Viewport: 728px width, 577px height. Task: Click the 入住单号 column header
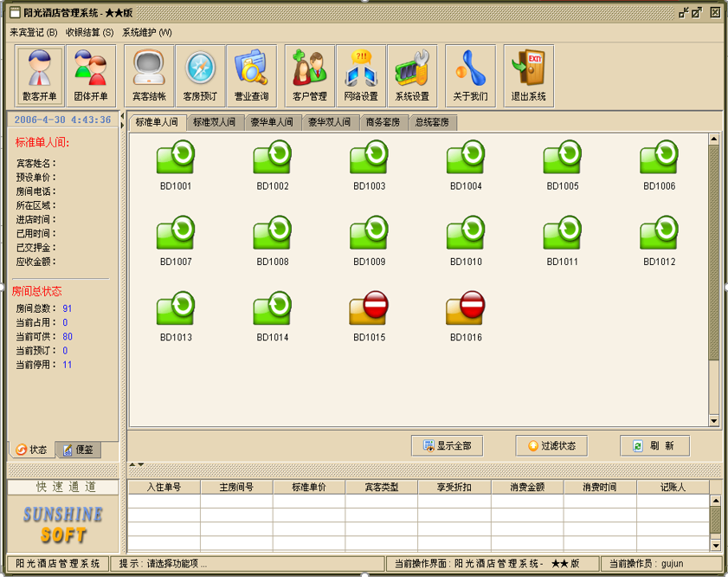pos(164,487)
